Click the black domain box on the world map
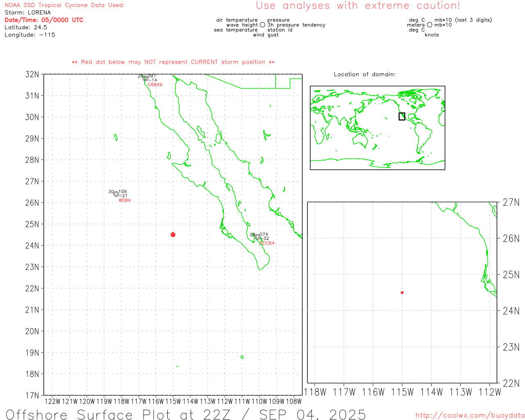Screen dimensions: 525x420 (x=402, y=116)
